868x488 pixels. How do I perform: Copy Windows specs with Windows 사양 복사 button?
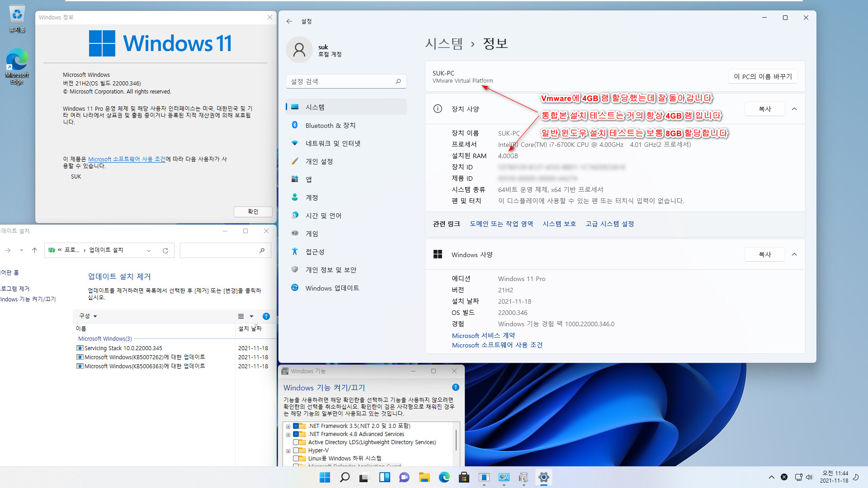764,254
